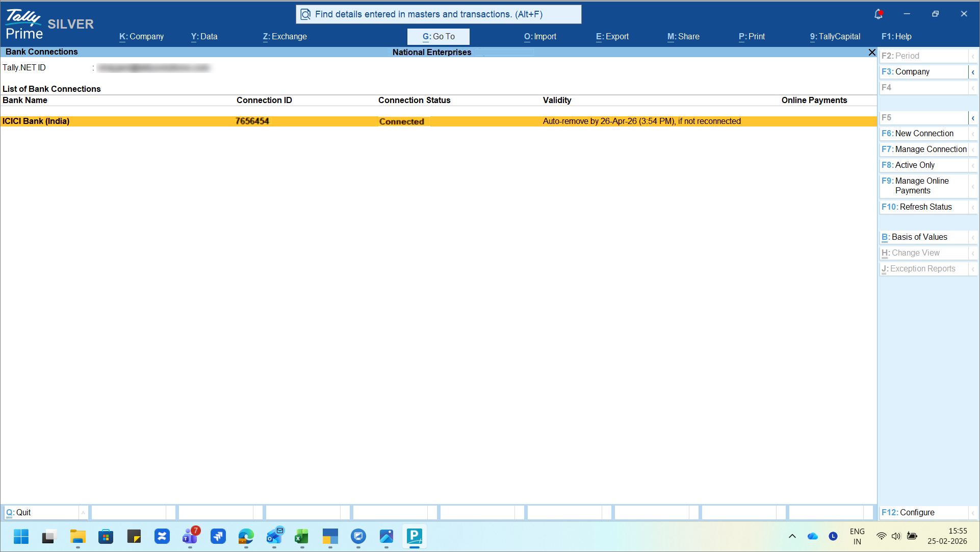This screenshot has width=980, height=552.
Task: Click the notification bell in TallyPrime
Action: pos(879,14)
